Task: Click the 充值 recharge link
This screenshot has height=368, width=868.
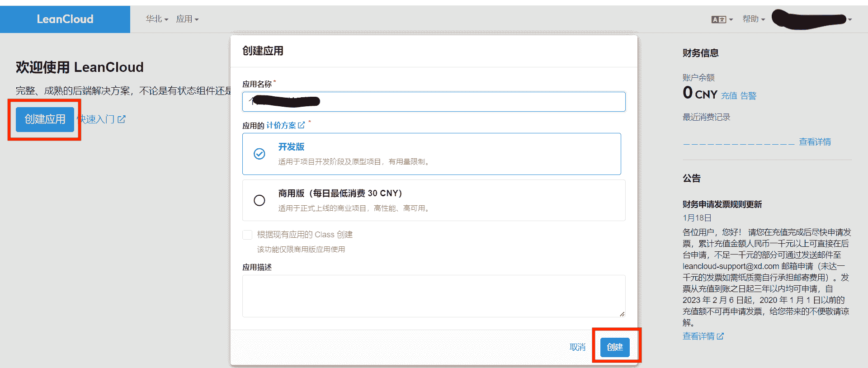Action: click(729, 96)
